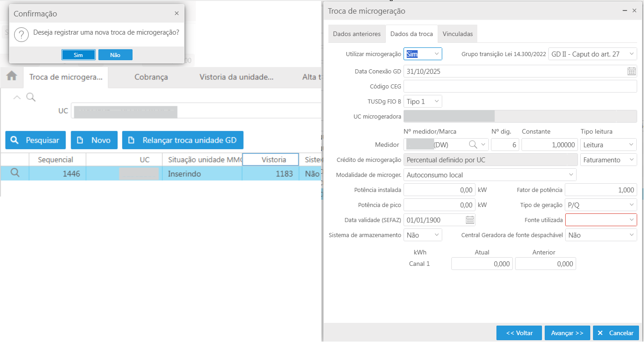This screenshot has height=342, width=644.
Task: Close the Confirmação dialog with X
Action: click(177, 14)
